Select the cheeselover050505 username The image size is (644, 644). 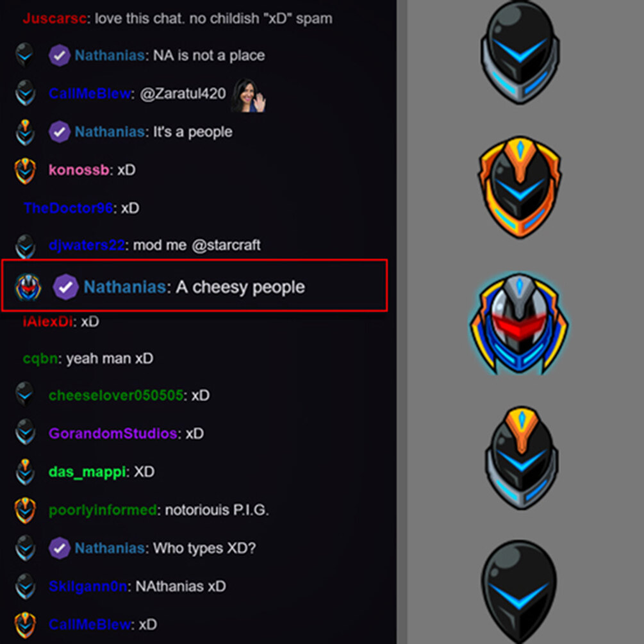(116, 395)
